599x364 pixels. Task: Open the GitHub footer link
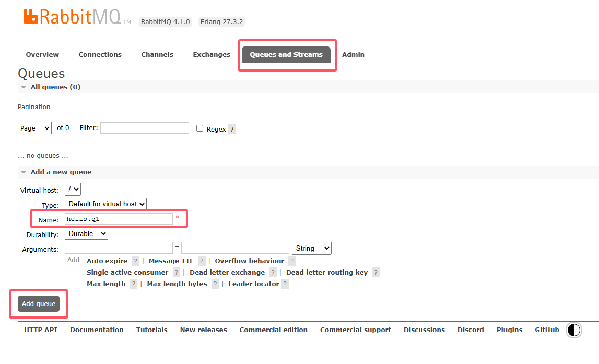point(547,330)
